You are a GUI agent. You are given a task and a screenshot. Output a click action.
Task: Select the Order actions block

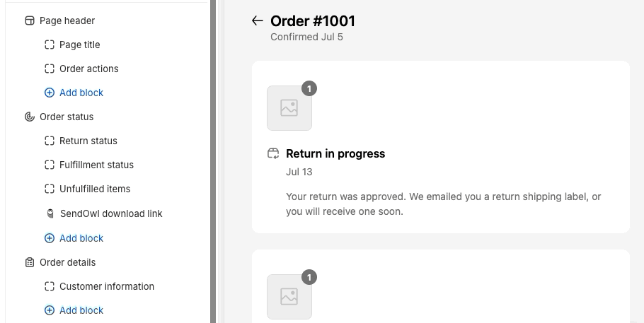(x=88, y=69)
